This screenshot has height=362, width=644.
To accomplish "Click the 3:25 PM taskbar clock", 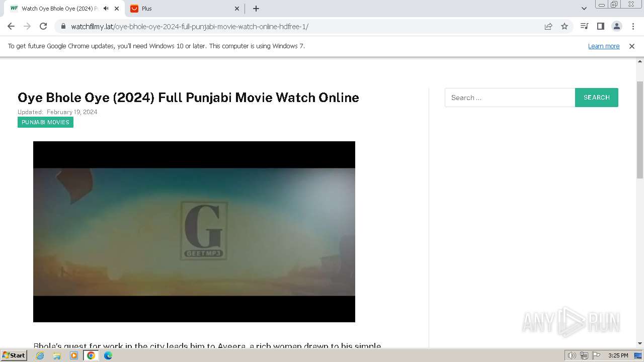I will [618, 355].
